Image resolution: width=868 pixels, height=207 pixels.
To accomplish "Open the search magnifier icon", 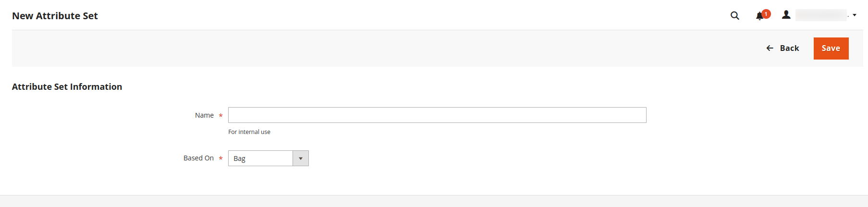I will 734,15.
